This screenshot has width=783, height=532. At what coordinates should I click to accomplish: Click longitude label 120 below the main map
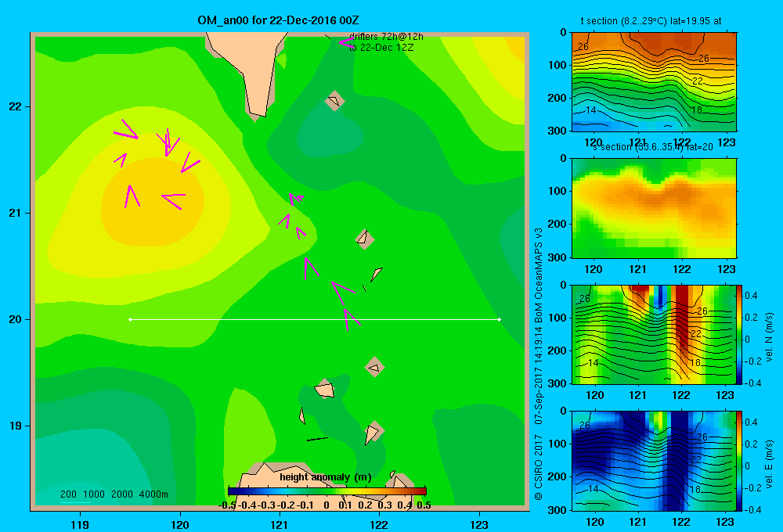(x=180, y=524)
